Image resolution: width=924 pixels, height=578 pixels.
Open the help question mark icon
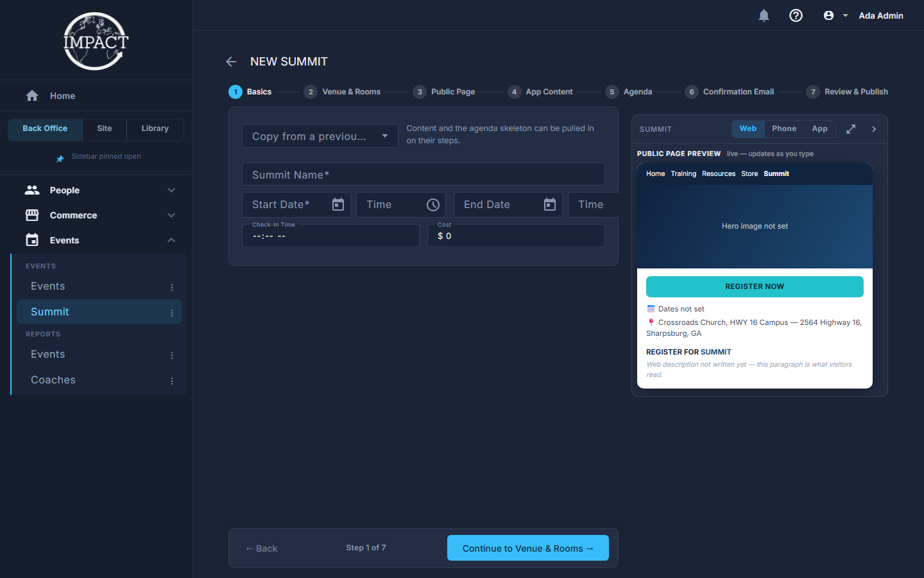point(796,15)
